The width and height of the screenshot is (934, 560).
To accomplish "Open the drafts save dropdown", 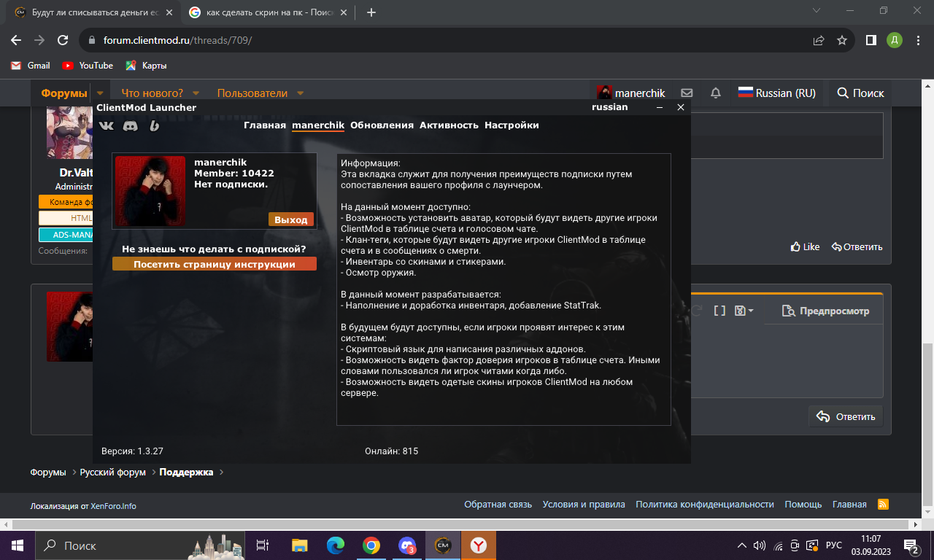I will pos(744,311).
